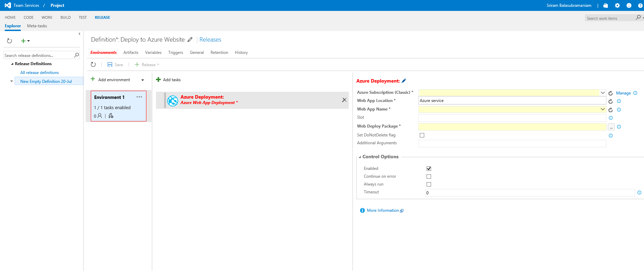The width and height of the screenshot is (644, 280).
Task: Uncheck the Enabled checkbox
Action: (429, 168)
